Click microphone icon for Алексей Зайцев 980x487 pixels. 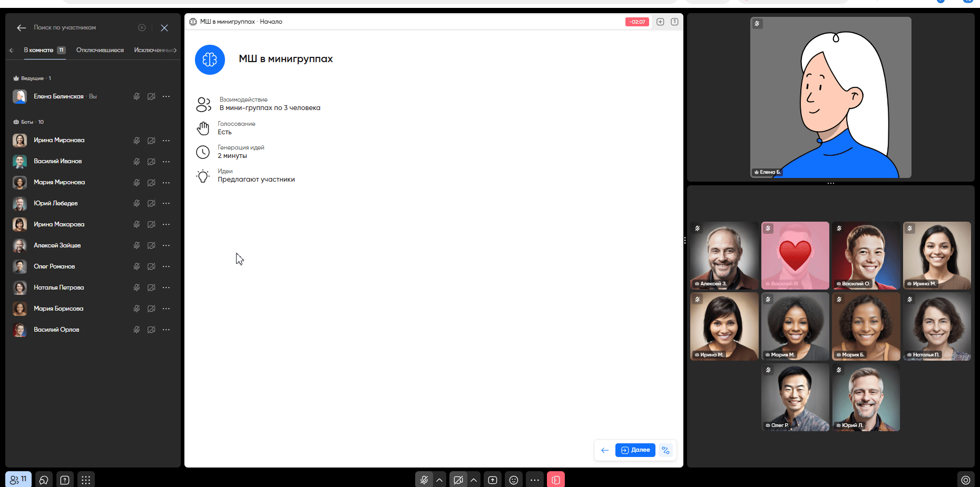tap(136, 245)
